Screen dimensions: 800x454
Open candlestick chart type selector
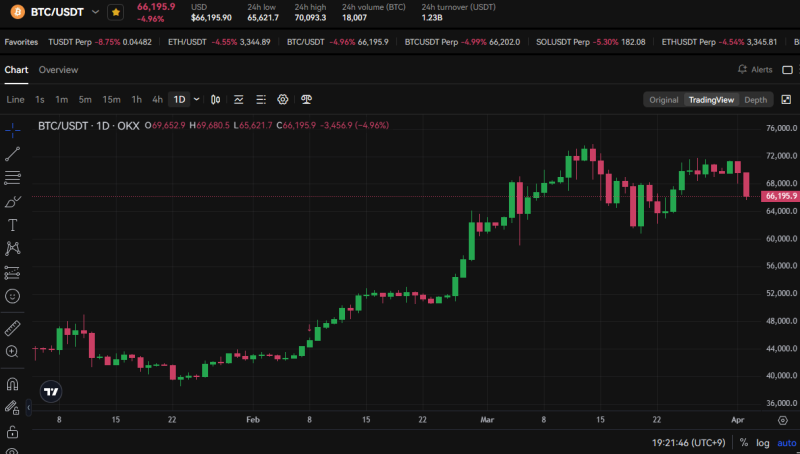point(216,99)
